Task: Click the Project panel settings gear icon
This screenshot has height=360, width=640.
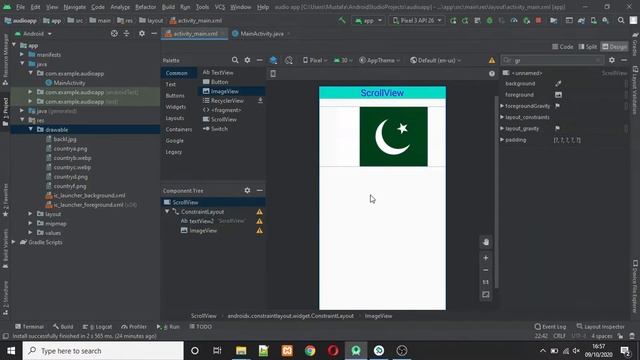Action: click(142, 33)
